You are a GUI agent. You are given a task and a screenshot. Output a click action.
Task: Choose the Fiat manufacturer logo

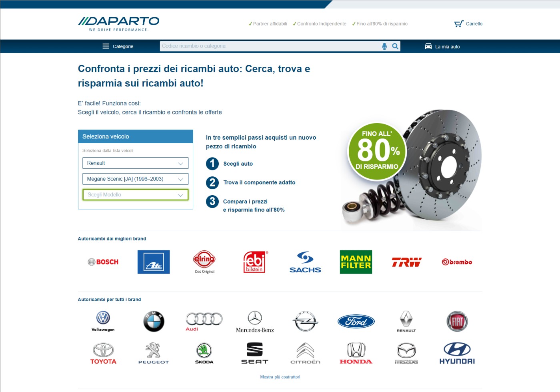tap(457, 321)
